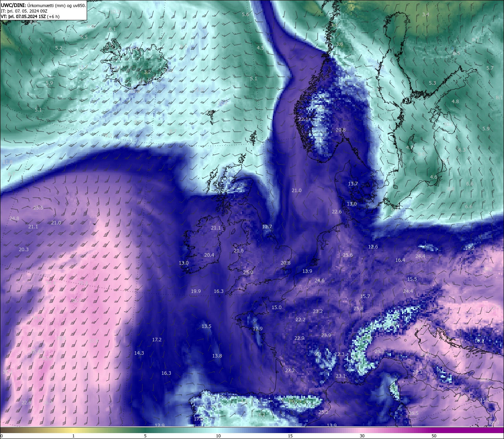Click the 22.2 value label
Screen dimensions: 504x439
[x=300, y=320]
